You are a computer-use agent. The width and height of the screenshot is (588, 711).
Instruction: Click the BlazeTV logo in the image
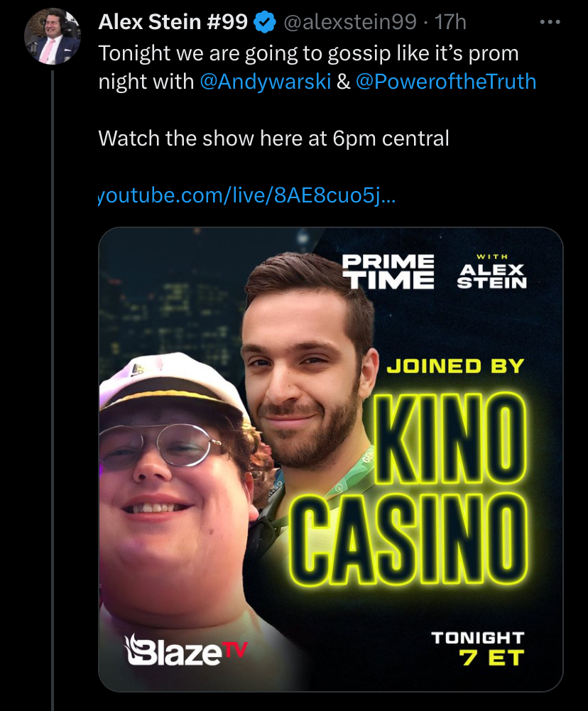[186, 650]
